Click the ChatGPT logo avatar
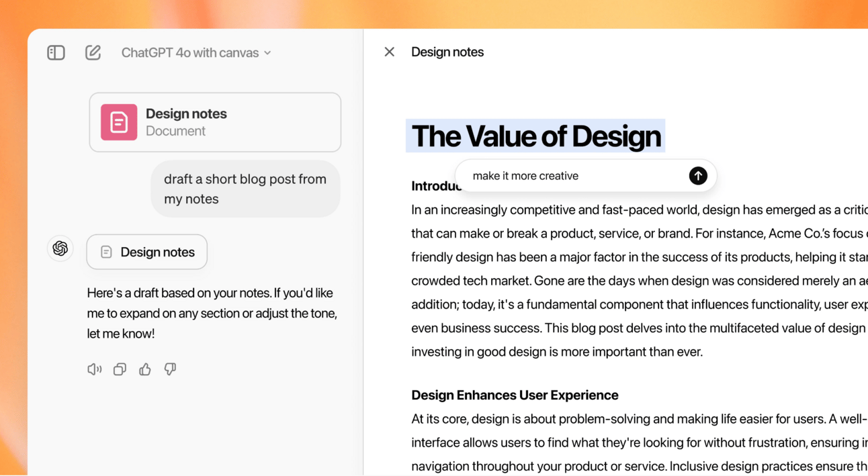 (x=60, y=248)
